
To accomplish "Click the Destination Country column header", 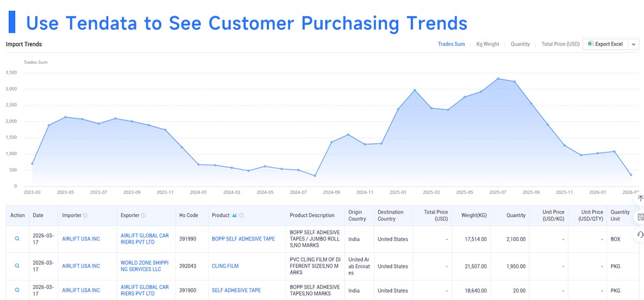I will tap(391, 216).
